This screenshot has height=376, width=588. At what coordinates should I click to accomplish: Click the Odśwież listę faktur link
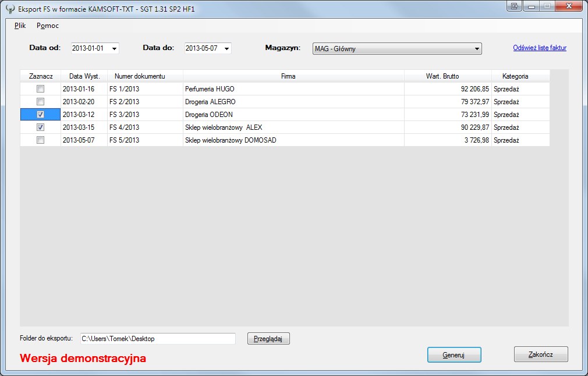[x=540, y=48]
